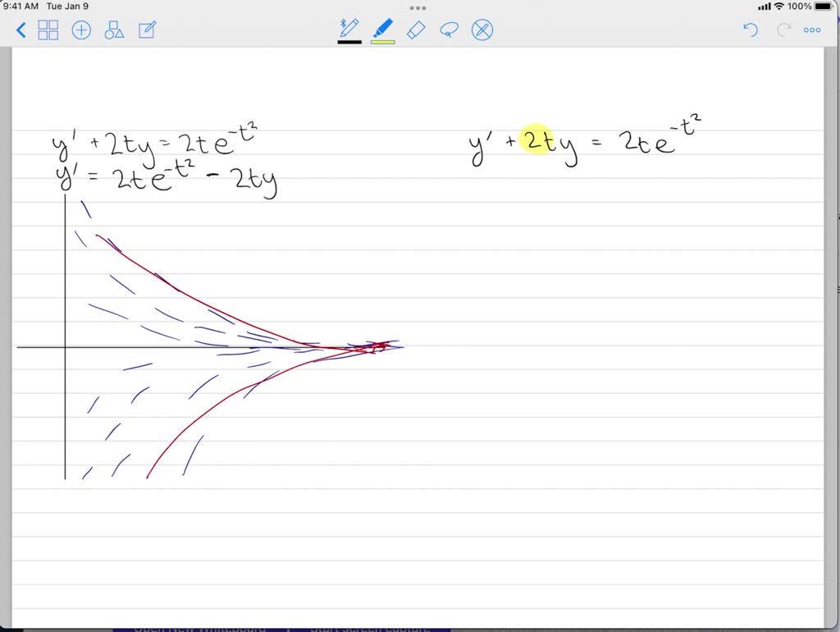The height and width of the screenshot is (632, 840).
Task: Open the shapes insertion tool
Action: coord(114,30)
